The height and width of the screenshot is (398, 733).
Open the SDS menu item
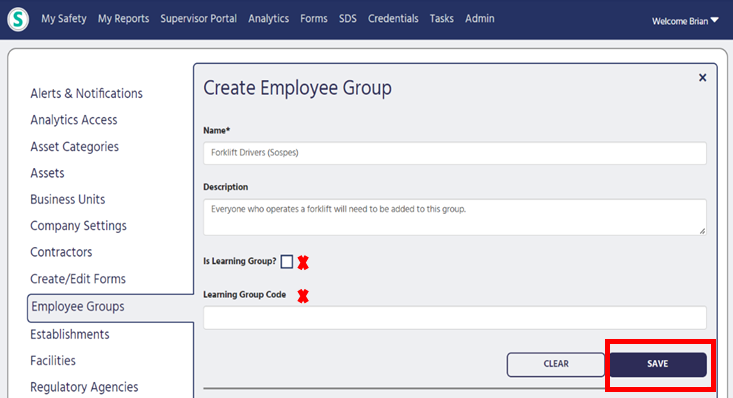tap(347, 19)
